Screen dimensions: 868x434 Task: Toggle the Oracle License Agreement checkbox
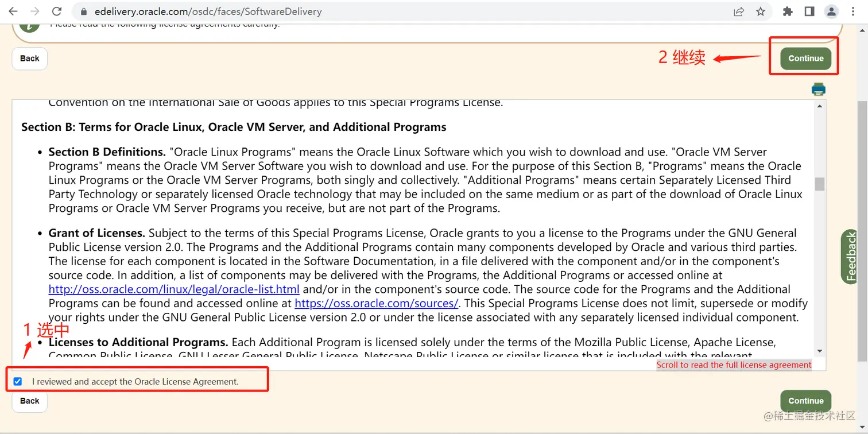18,381
